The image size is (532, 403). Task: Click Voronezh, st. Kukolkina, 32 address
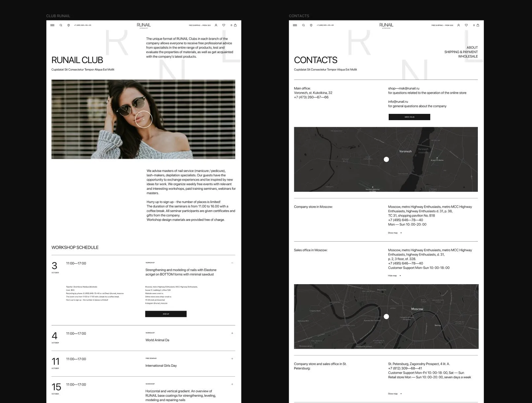click(x=313, y=93)
